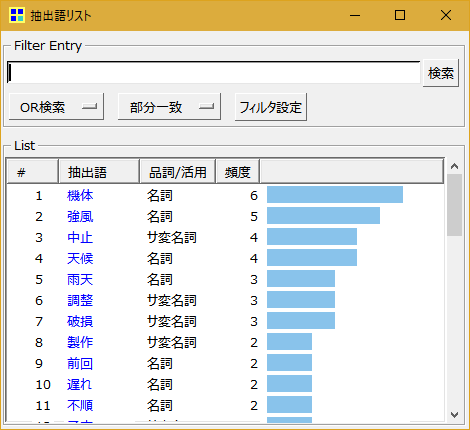This screenshot has height=430, width=470.
Task: Select the word 調整
Action: 80,300
